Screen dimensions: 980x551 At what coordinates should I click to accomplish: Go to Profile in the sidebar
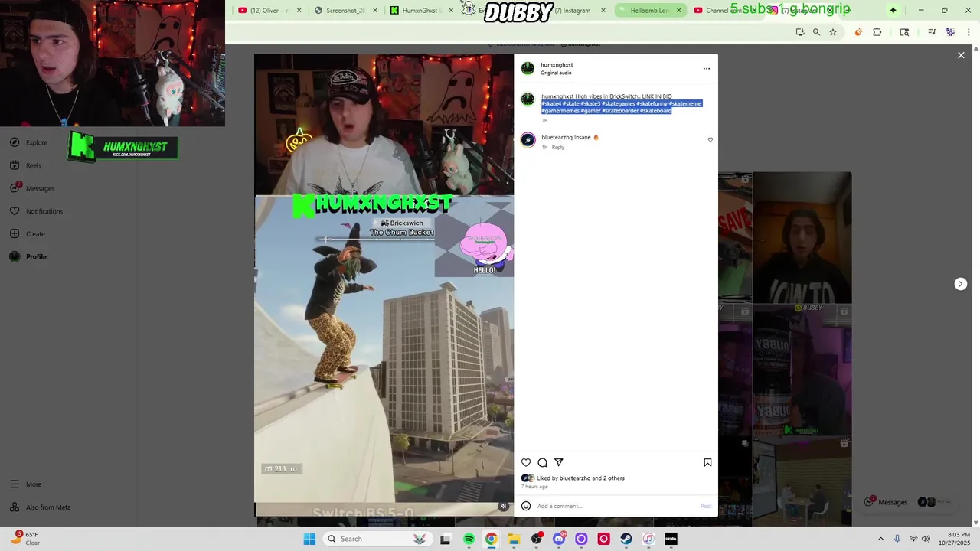pyautogui.click(x=28, y=257)
